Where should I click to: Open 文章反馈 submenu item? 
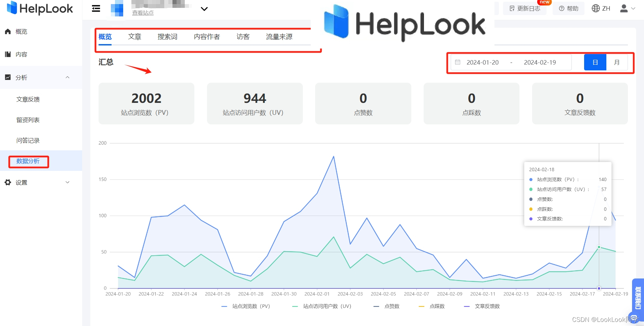28,99
